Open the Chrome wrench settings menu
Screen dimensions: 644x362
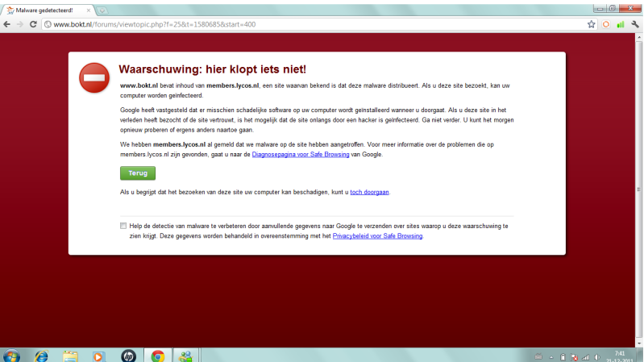[635, 24]
